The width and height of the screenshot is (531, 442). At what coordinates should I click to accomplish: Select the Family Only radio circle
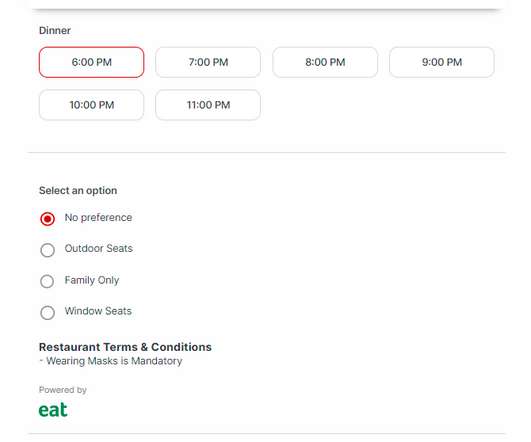(47, 281)
